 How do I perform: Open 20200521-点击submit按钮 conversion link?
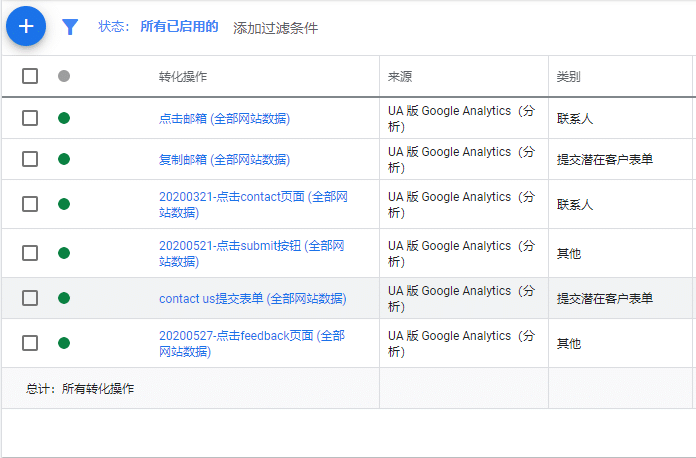click(251, 245)
